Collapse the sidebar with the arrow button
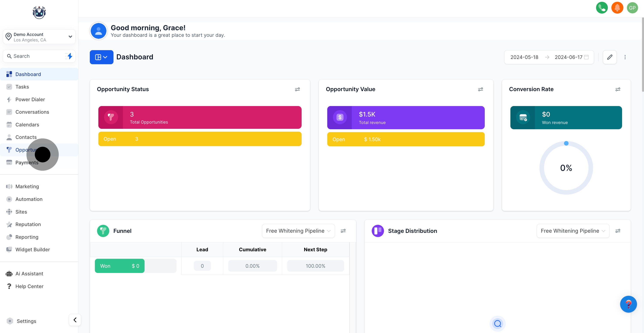 75,320
